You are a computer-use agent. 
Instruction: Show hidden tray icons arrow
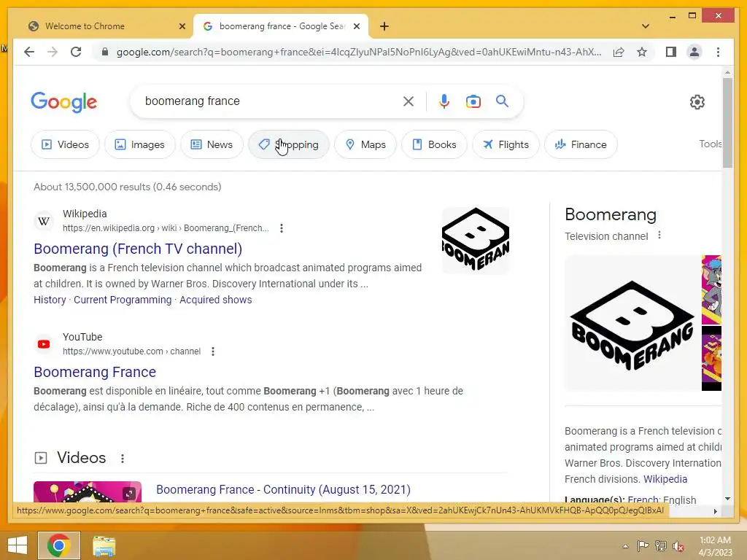point(625,546)
